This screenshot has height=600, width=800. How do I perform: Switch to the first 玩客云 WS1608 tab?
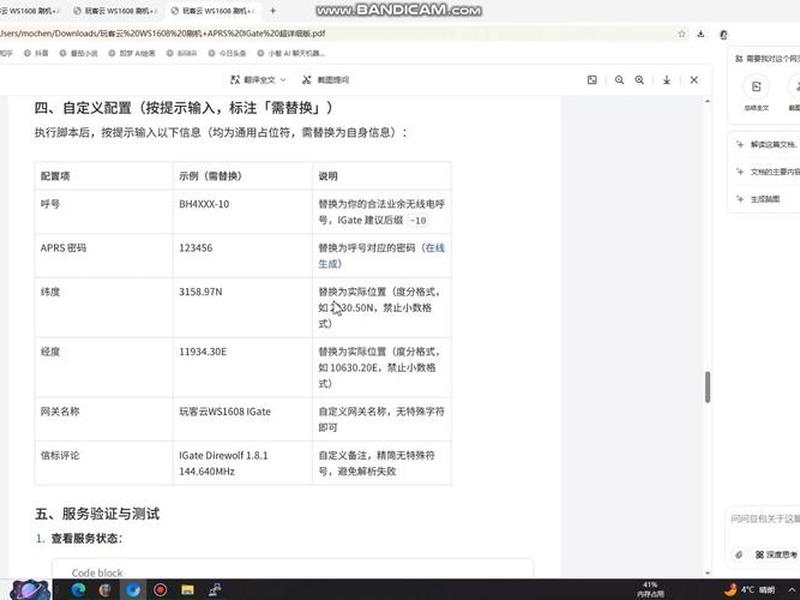tap(31, 10)
